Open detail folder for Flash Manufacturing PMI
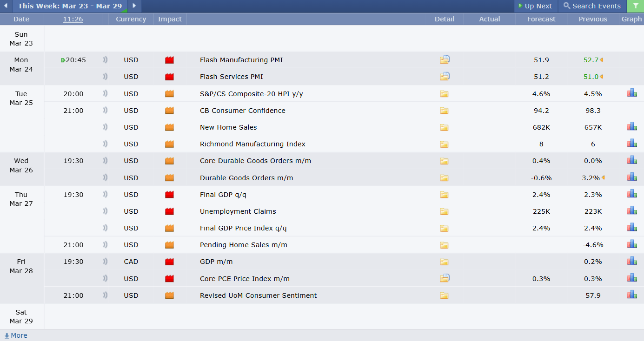This screenshot has width=644, height=341. (x=445, y=59)
